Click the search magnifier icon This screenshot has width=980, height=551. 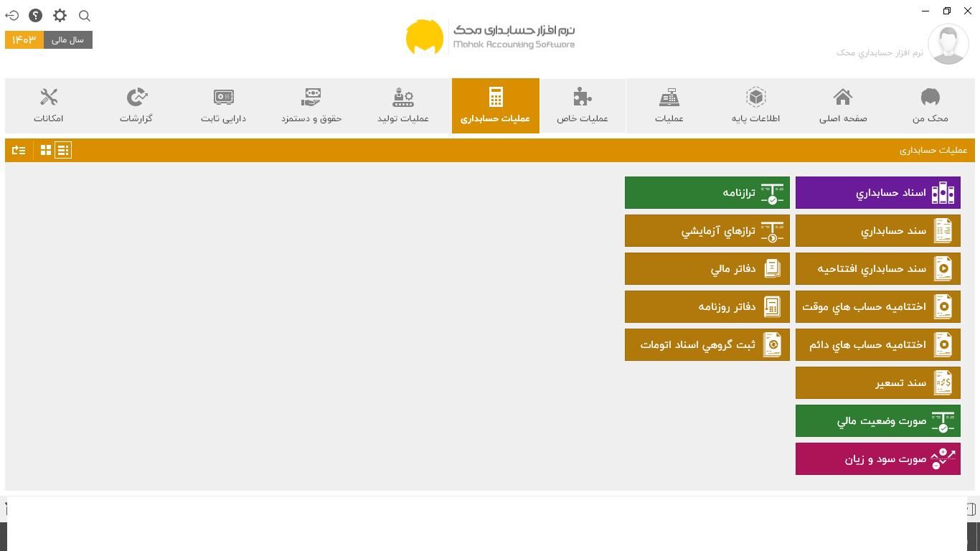84,16
